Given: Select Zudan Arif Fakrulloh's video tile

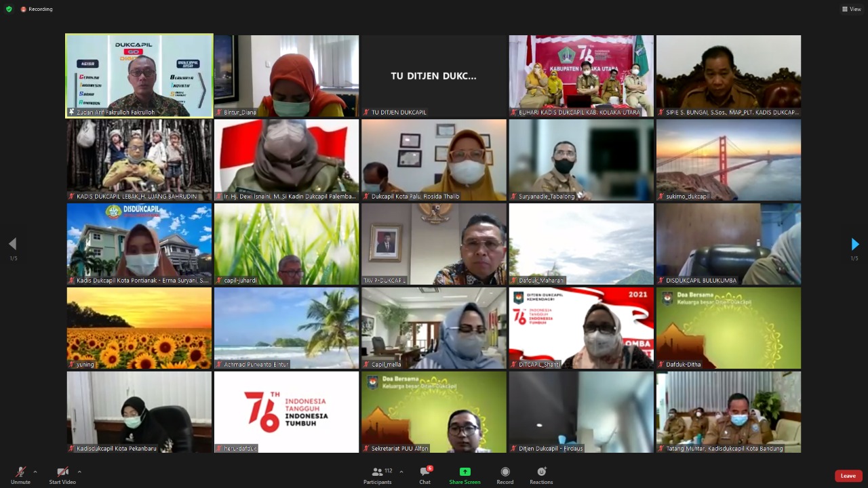Looking at the screenshot, I should (x=139, y=76).
